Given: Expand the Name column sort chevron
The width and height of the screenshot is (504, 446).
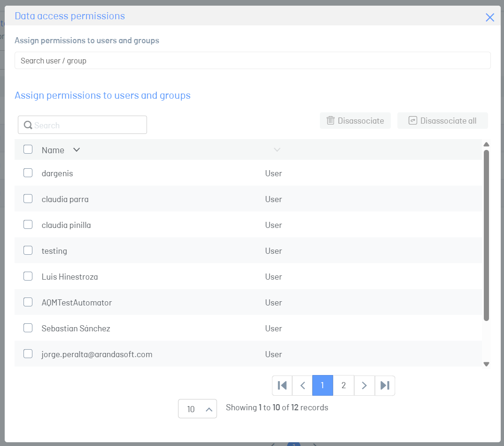Looking at the screenshot, I should pos(77,150).
